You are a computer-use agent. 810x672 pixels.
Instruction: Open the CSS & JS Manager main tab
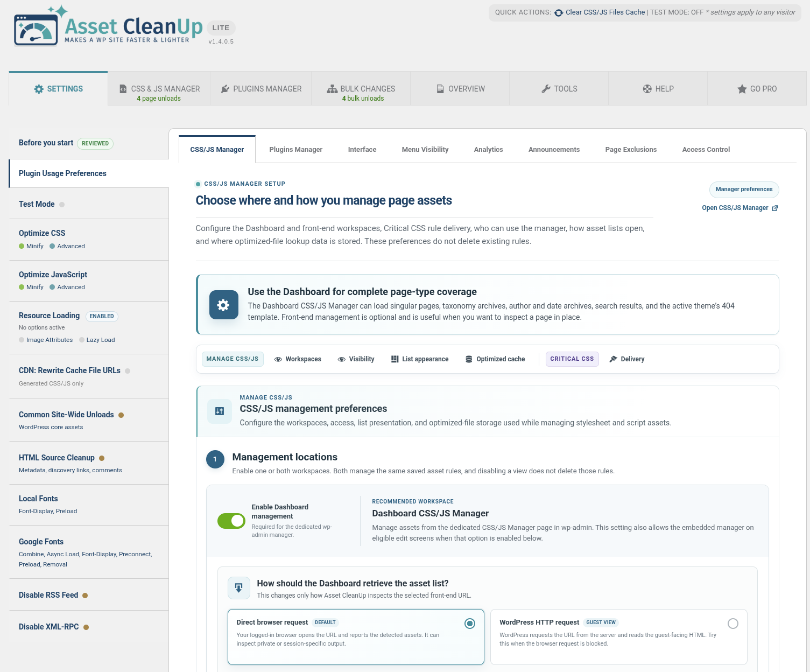159,89
